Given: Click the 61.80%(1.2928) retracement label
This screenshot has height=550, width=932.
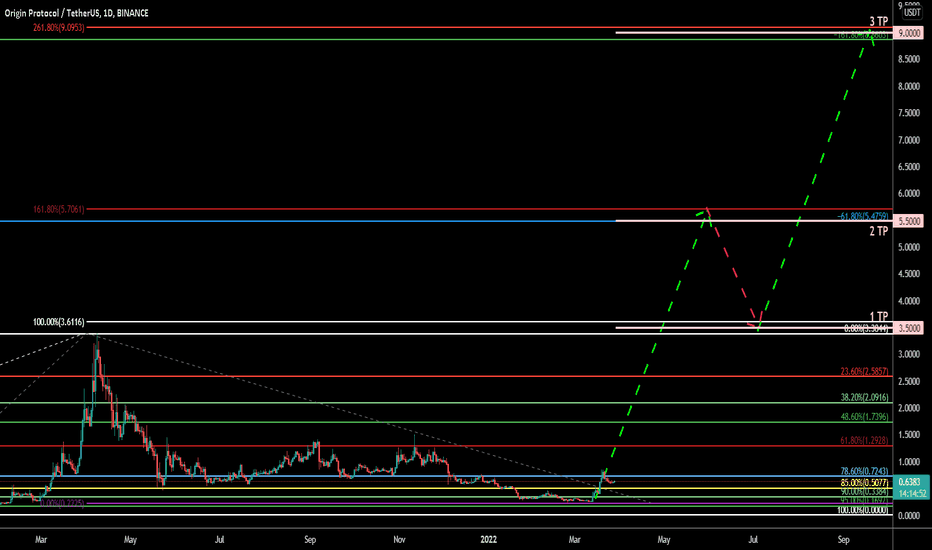Looking at the screenshot, I should tap(865, 441).
